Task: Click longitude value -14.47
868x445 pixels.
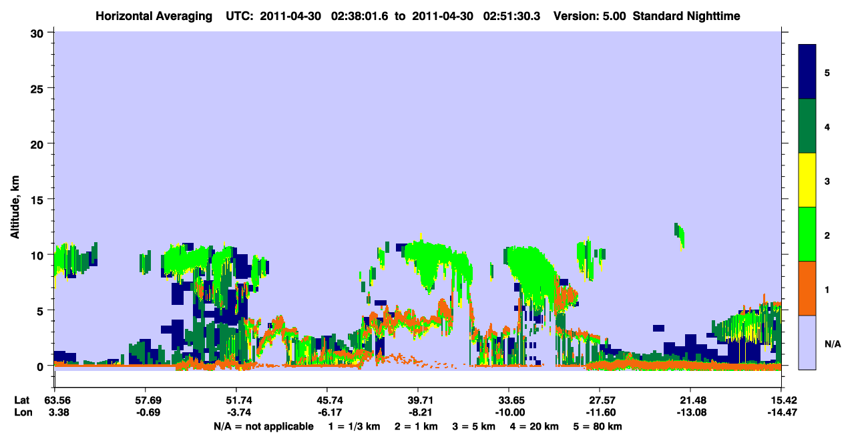Action: pyautogui.click(x=781, y=413)
